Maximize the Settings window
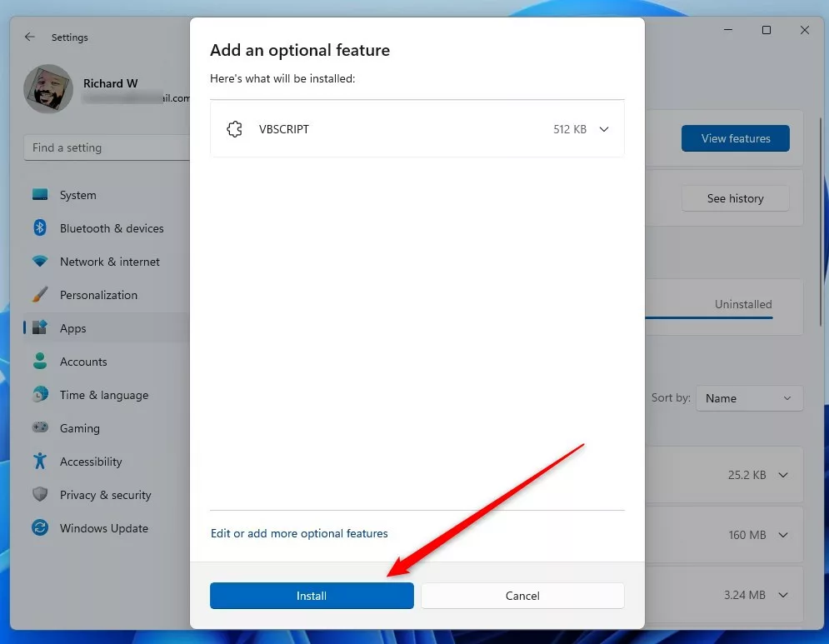 [x=766, y=30]
